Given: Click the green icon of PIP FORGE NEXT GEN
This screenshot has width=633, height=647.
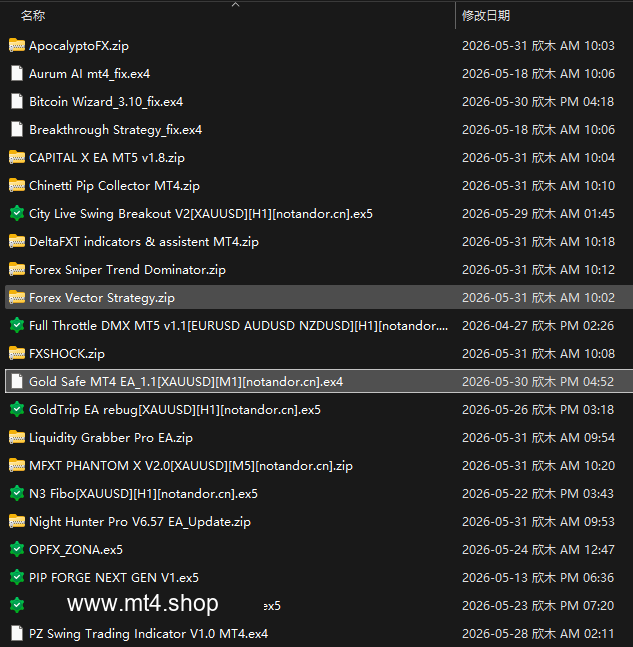Looking at the screenshot, I should tap(17, 578).
